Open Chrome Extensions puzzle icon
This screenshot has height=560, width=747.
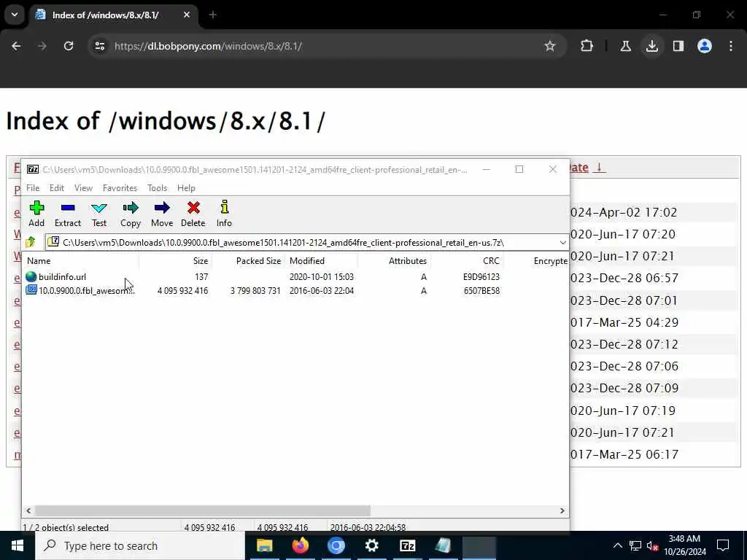coord(587,46)
